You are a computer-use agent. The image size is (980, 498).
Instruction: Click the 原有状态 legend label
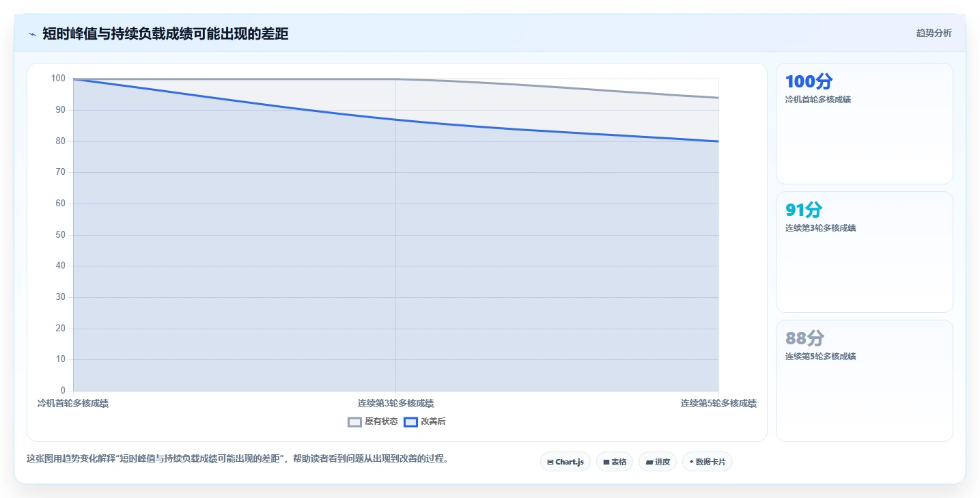click(381, 422)
